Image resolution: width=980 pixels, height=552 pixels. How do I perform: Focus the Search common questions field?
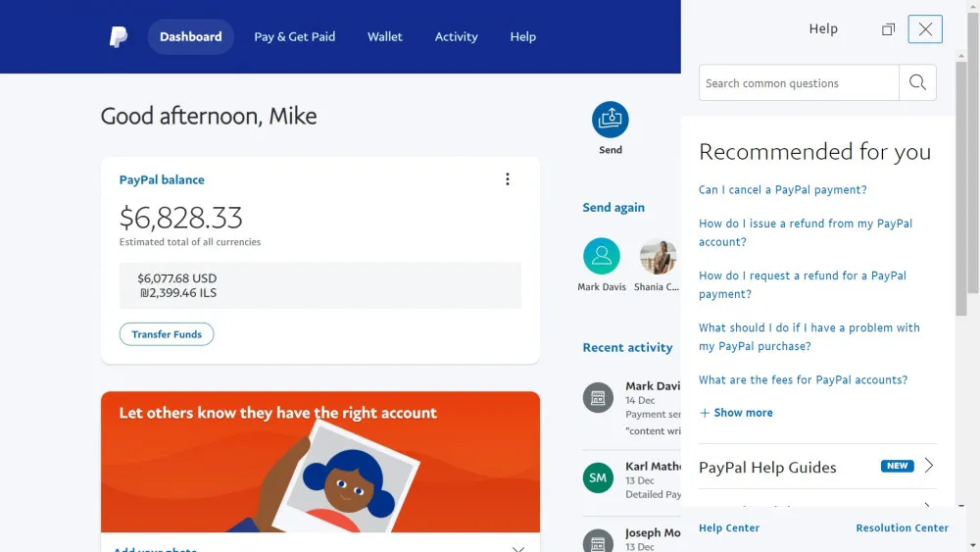(x=799, y=82)
